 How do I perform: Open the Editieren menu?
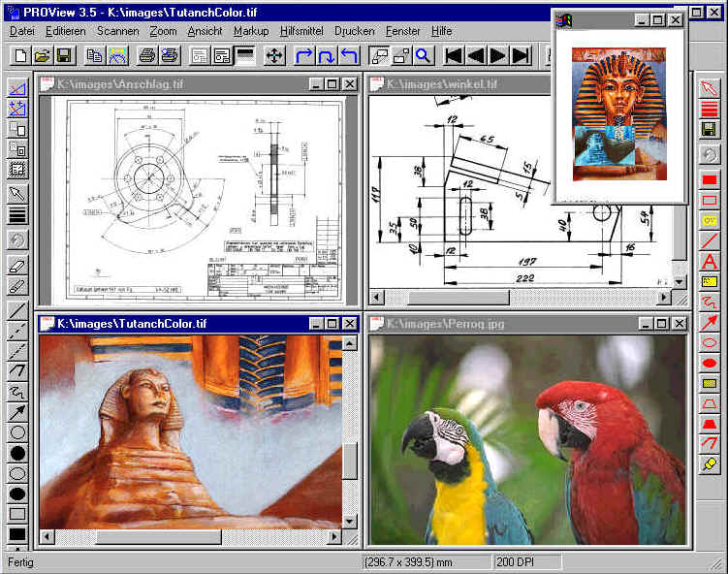click(66, 31)
